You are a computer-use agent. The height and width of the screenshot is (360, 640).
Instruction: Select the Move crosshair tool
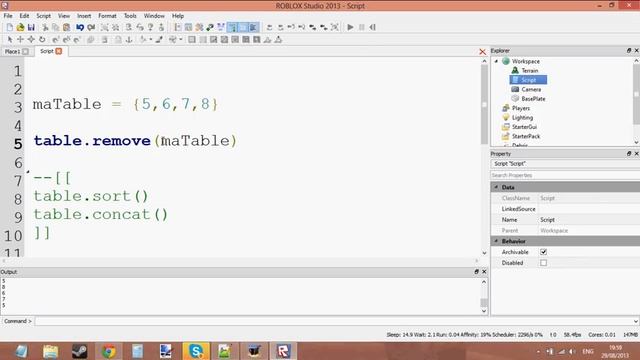click(x=20, y=40)
